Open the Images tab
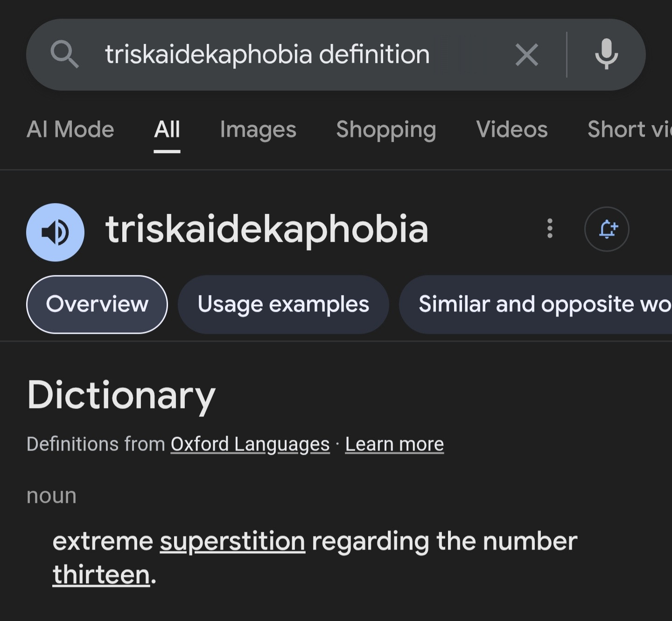672x621 pixels. (x=258, y=129)
